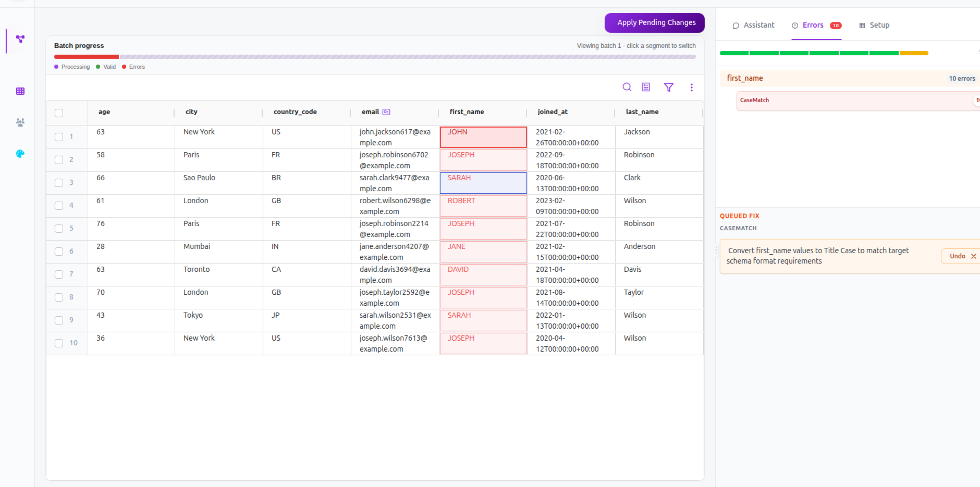Open the three-dot more options menu
980x487 pixels.
(691, 88)
